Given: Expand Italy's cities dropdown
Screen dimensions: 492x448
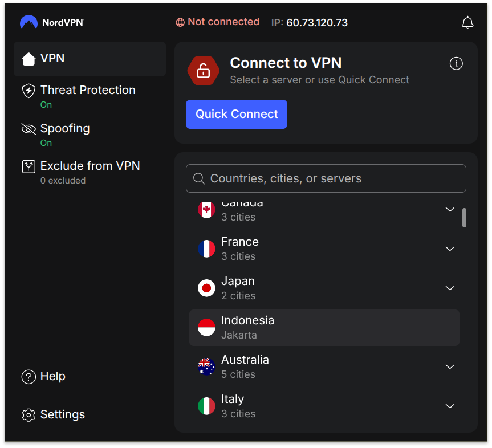Looking at the screenshot, I should 450,406.
